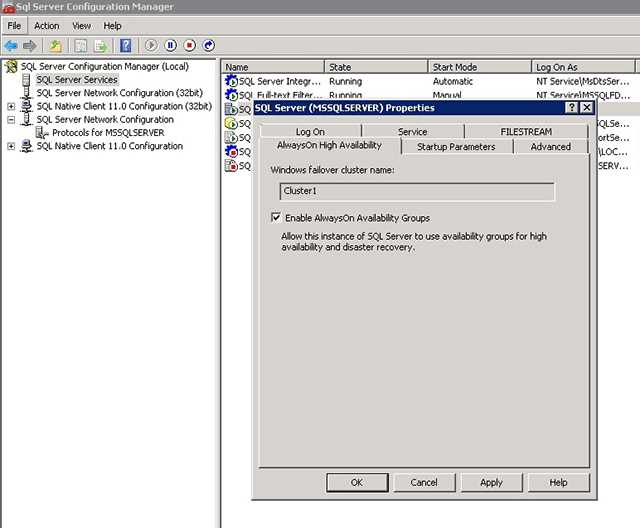640x528 pixels.
Task: Switch to the FILESTREAM tab
Action: point(526,132)
